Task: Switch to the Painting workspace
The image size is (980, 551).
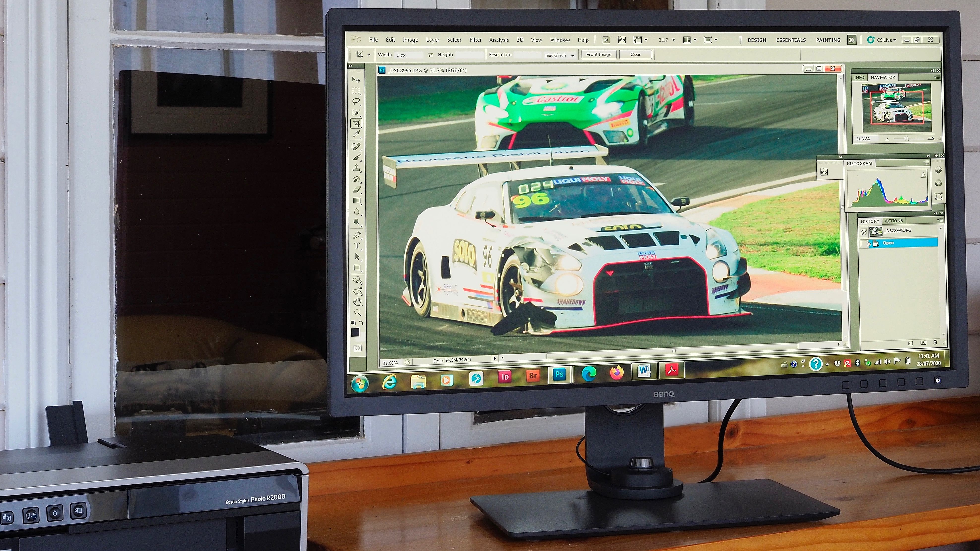Action: coord(828,40)
